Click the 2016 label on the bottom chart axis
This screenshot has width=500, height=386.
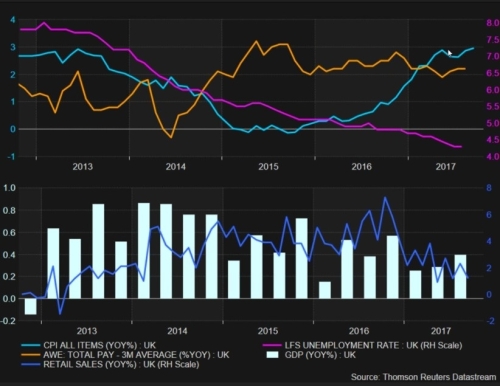(359, 331)
